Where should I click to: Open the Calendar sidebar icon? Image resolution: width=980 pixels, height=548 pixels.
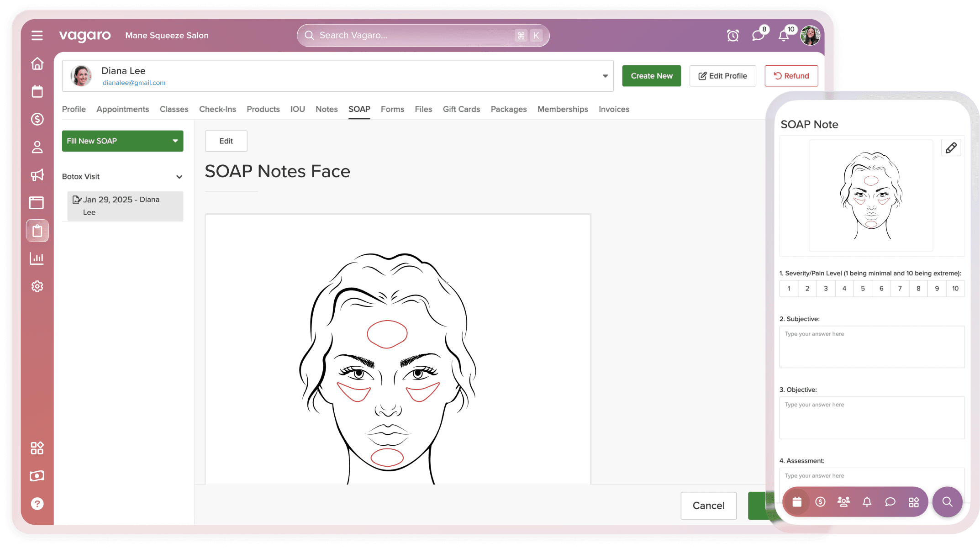pos(37,91)
